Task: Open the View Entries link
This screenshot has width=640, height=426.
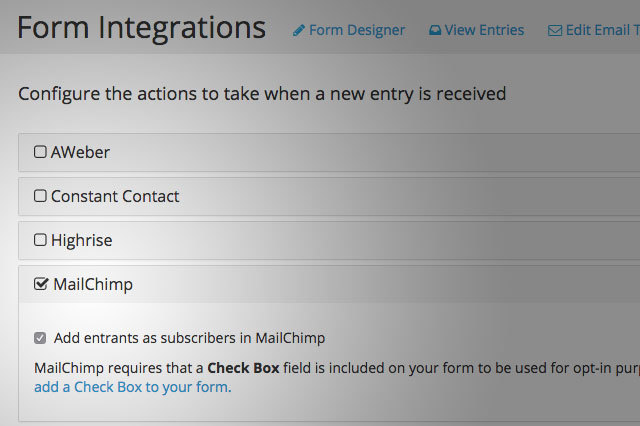Action: [484, 30]
